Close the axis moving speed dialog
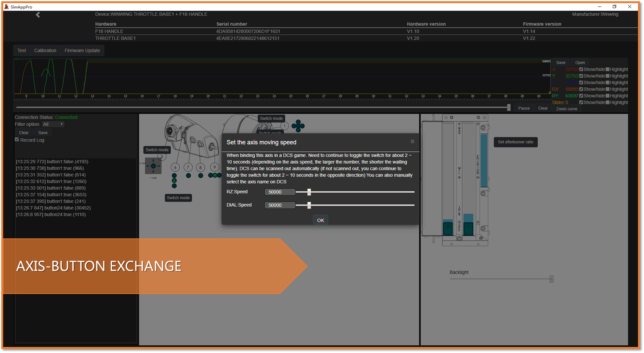644x353 pixels. pos(412,142)
